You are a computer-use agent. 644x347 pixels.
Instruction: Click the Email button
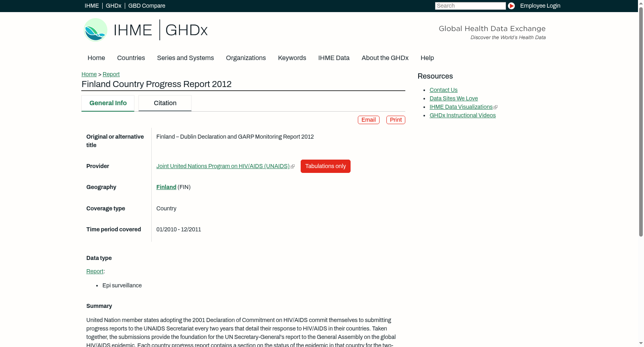[369, 120]
